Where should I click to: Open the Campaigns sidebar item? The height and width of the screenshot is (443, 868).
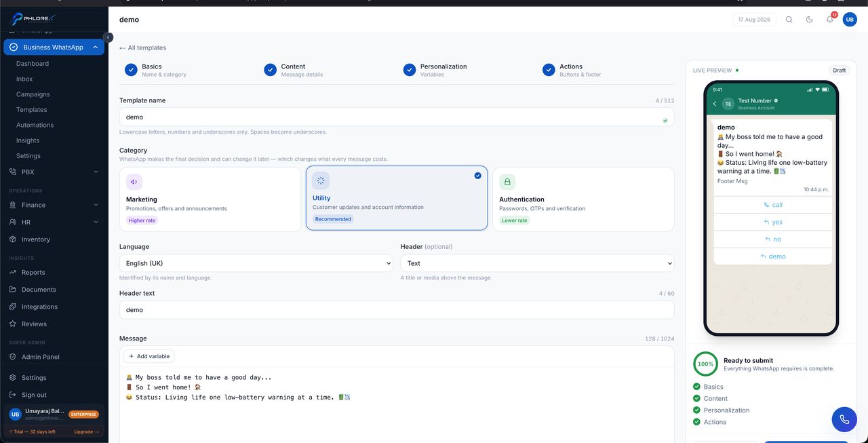pos(33,94)
